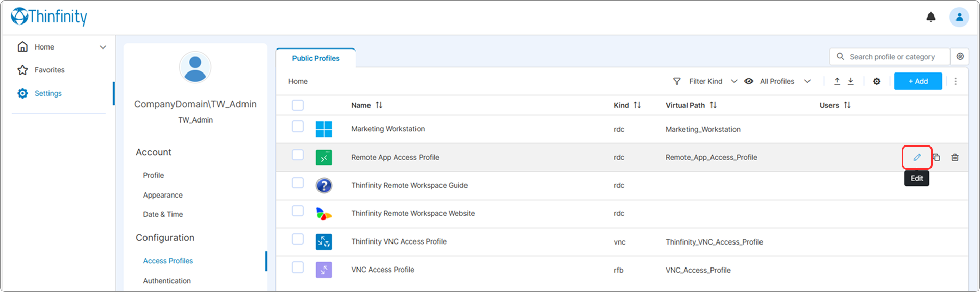This screenshot has height=292, width=980.
Task: Click the Home breadcrumb link
Action: click(298, 81)
